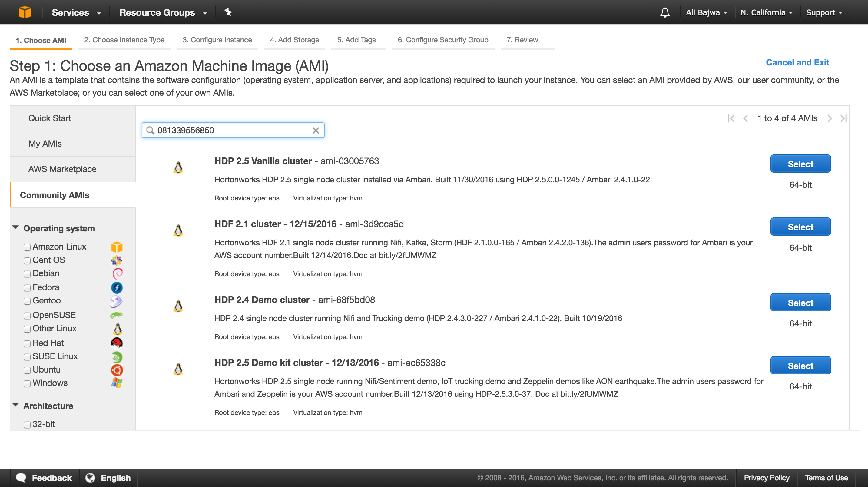Switch to the Community AMIs tab
This screenshot has width=868, height=487.
pos(54,195)
